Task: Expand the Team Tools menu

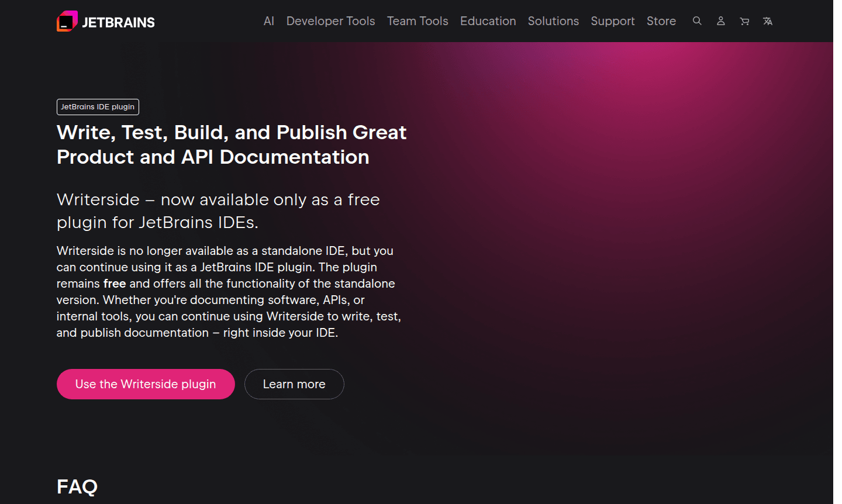Action: [417, 21]
